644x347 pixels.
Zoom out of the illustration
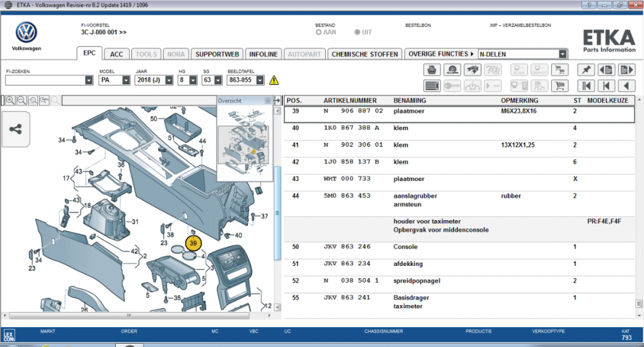point(21,100)
